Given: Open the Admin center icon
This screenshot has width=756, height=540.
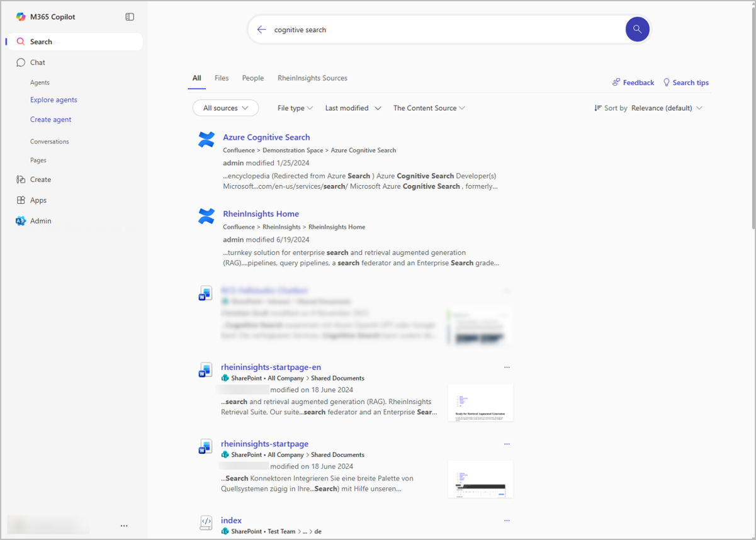Looking at the screenshot, I should [21, 221].
